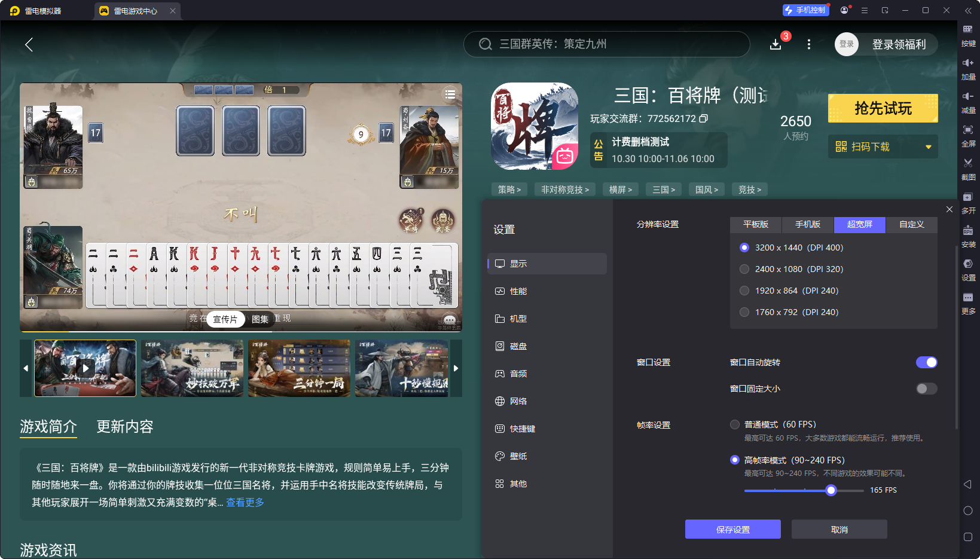Image resolution: width=980 pixels, height=559 pixels.
Task: Increase volume with the 加量 icon
Action: pyautogui.click(x=968, y=69)
